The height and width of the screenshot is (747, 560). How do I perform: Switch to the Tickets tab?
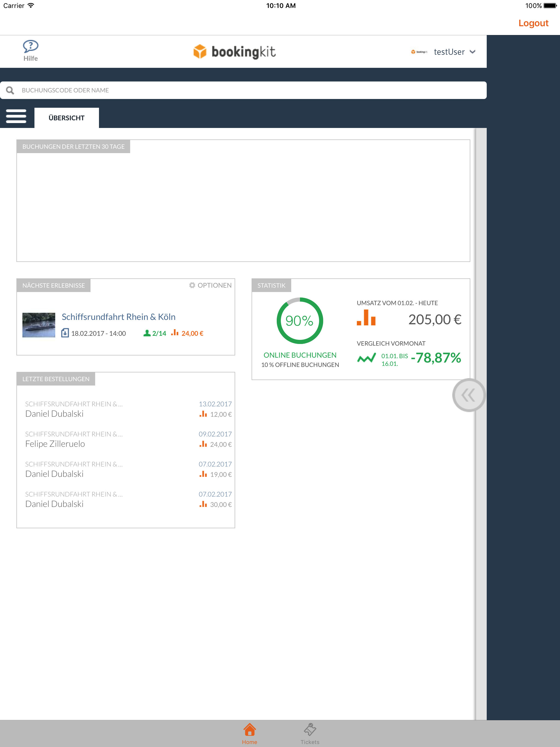point(310,734)
